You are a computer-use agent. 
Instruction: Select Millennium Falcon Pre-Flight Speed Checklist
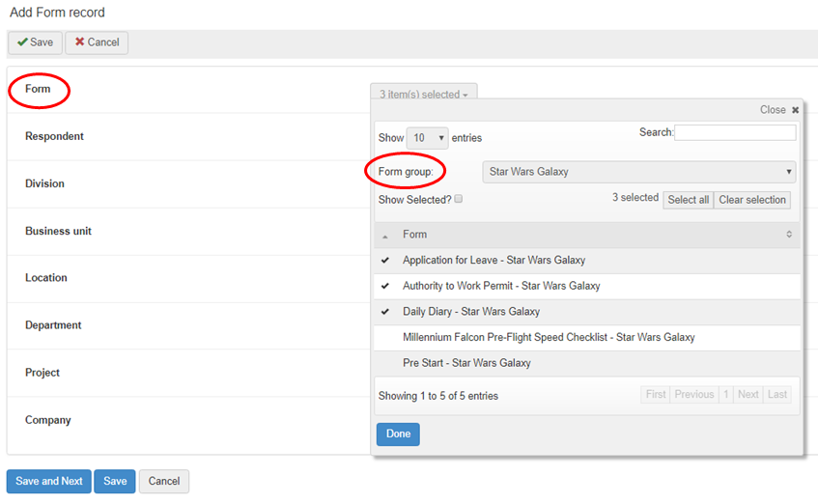[x=548, y=338]
